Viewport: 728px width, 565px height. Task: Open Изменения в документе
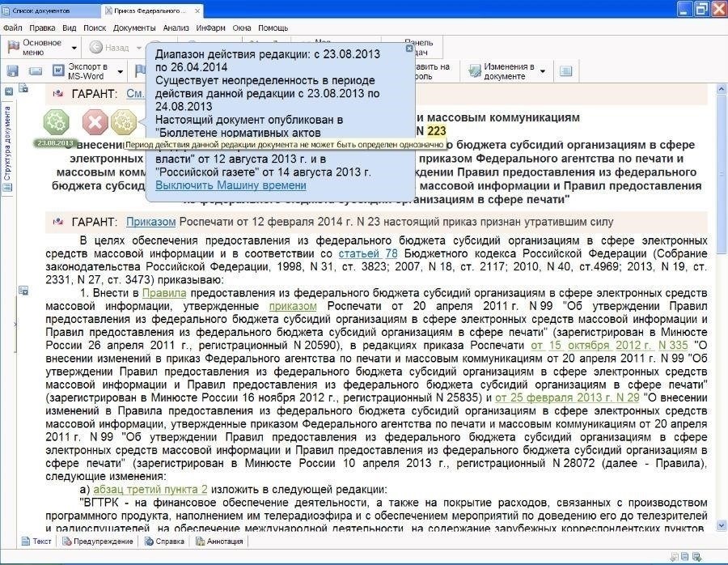(x=502, y=71)
